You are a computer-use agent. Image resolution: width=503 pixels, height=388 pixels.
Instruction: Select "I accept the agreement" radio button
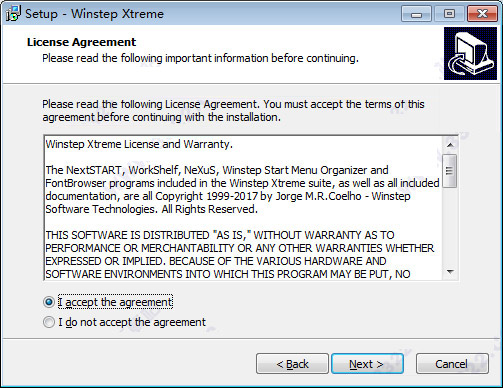[49, 302]
